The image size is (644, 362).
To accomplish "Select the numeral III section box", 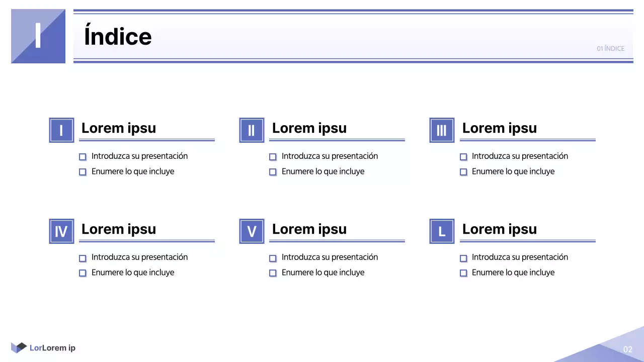I will [442, 130].
